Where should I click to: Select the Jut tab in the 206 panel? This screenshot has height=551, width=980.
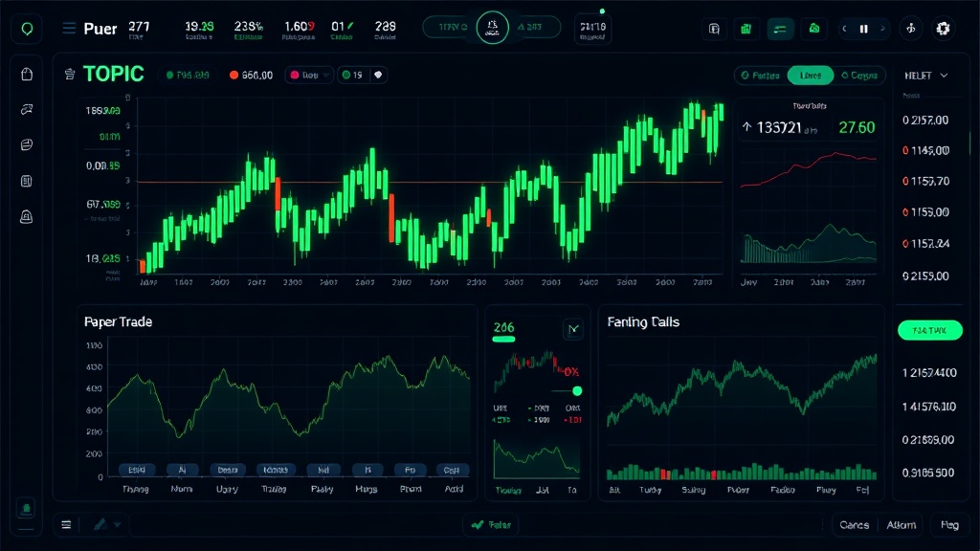pos(543,491)
